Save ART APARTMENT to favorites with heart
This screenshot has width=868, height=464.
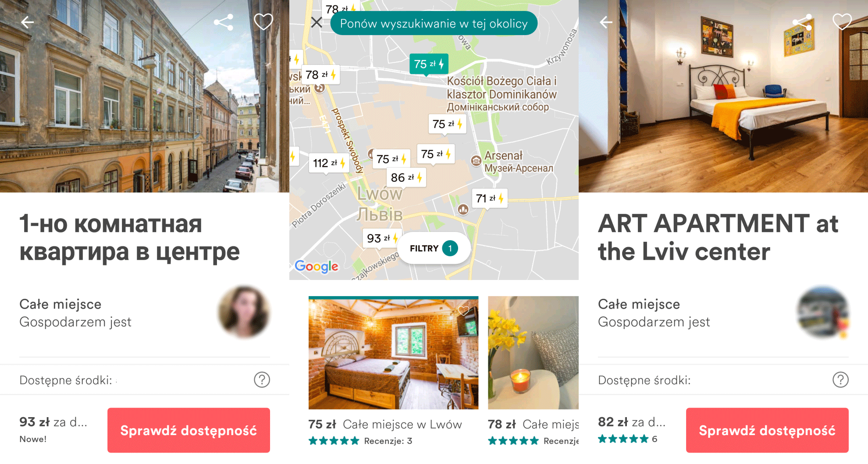coord(842,22)
